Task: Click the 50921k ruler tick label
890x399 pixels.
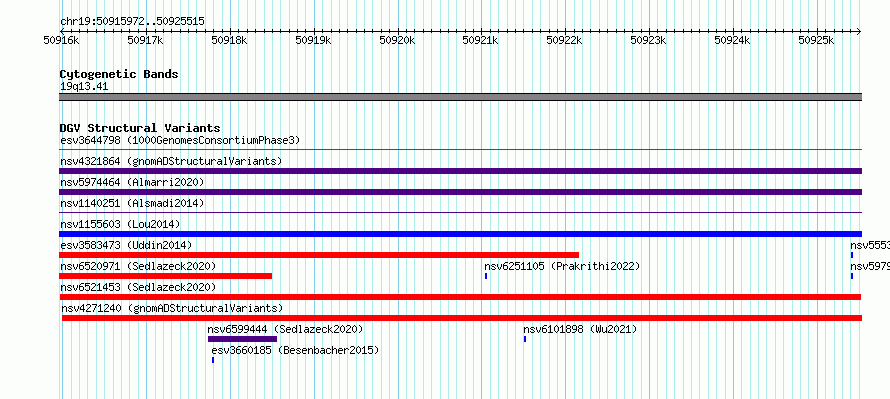Action: point(480,40)
